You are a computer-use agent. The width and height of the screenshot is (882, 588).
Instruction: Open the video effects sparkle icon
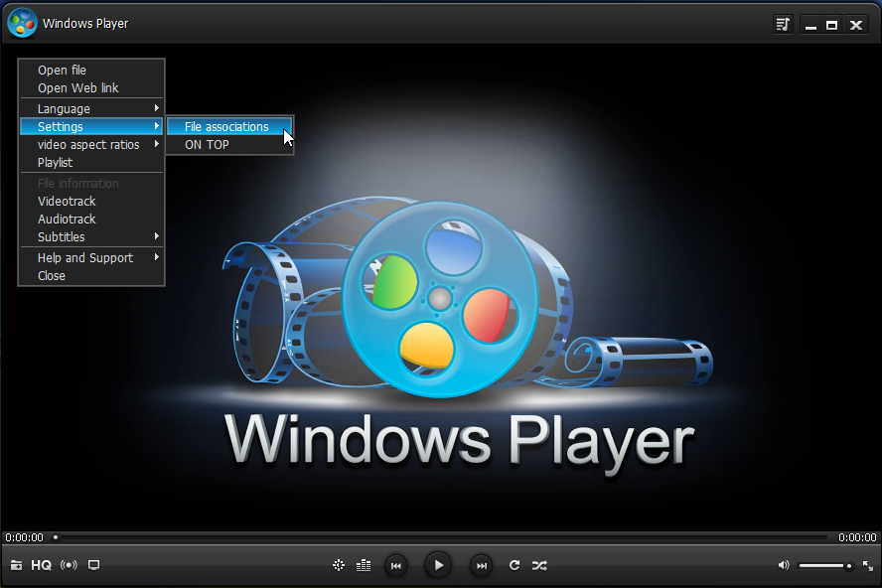point(339,565)
